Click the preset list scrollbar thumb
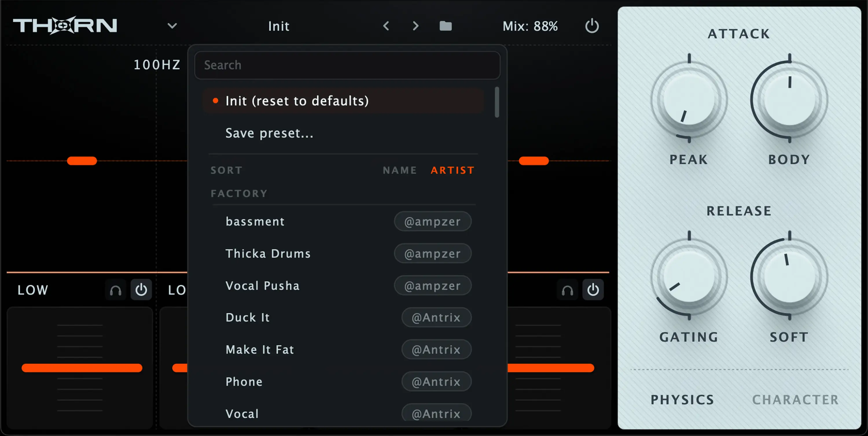Screen dimensions: 868x436 click(497, 102)
